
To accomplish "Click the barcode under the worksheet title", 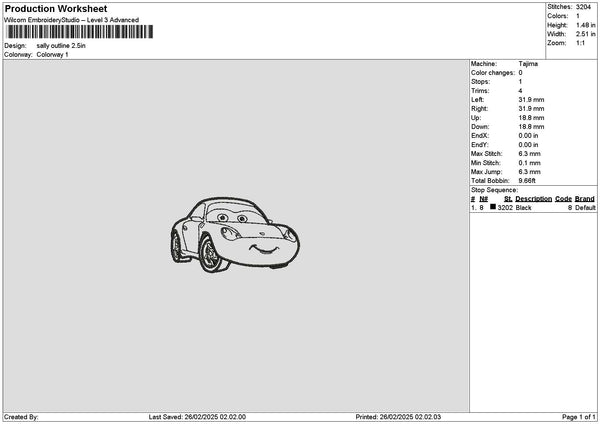I will click(80, 32).
